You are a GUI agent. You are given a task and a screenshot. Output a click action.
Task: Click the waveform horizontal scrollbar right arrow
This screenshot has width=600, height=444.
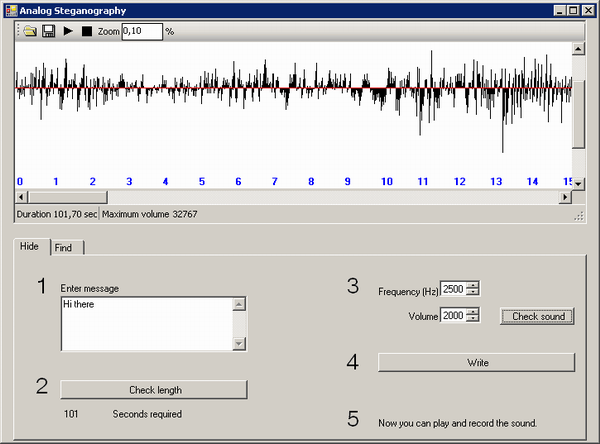click(x=565, y=198)
